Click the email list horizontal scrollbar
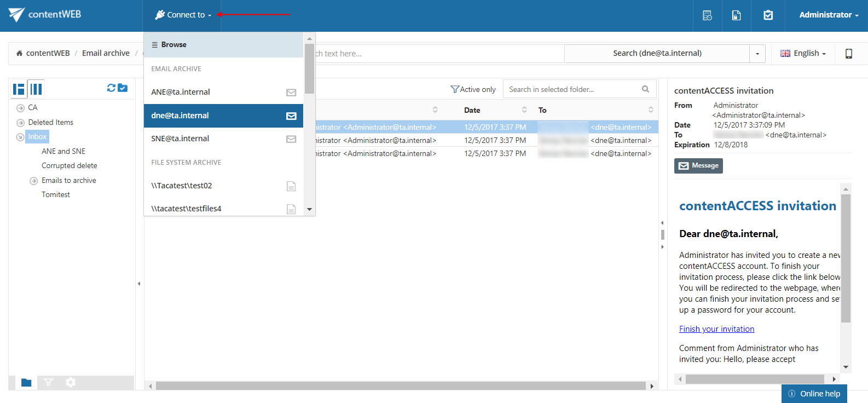Viewport: 868px width, 403px height. 401,386
